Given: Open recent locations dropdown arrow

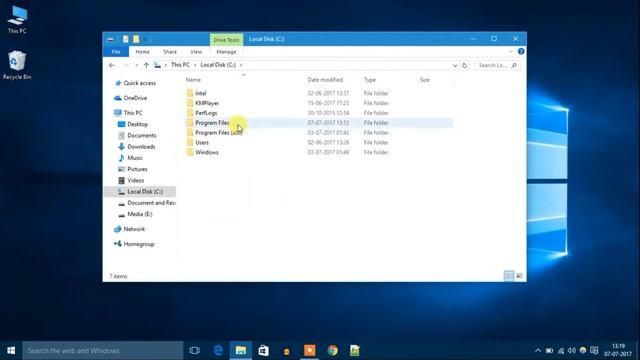Looking at the screenshot, I should click(137, 65).
